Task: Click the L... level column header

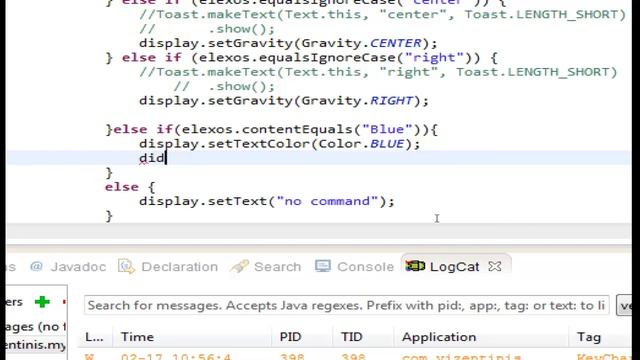Action: (x=95, y=337)
